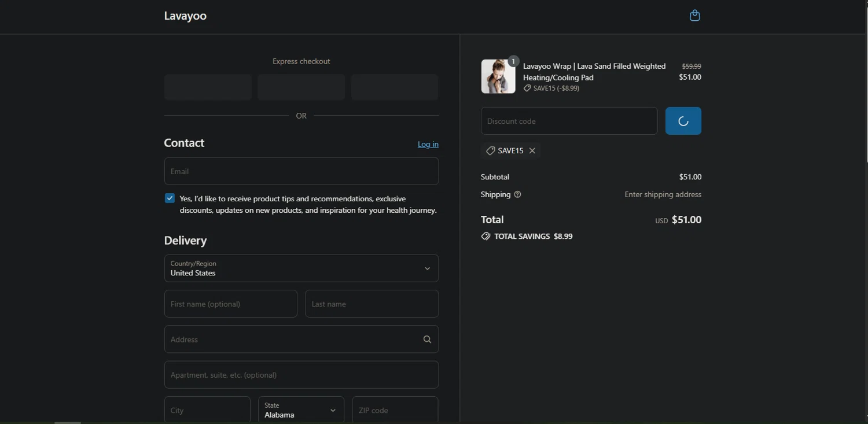Click the USD $51.00 total amount
Image resolution: width=868 pixels, height=424 pixels.
click(678, 220)
